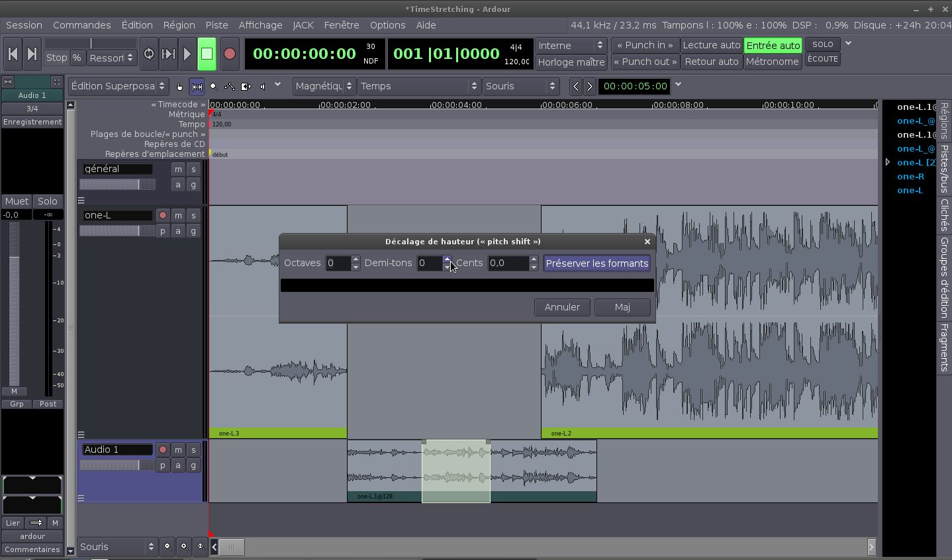952x560 pixels.
Task: Jump to session start with rewind icon
Action: pyautogui.click(x=13, y=54)
